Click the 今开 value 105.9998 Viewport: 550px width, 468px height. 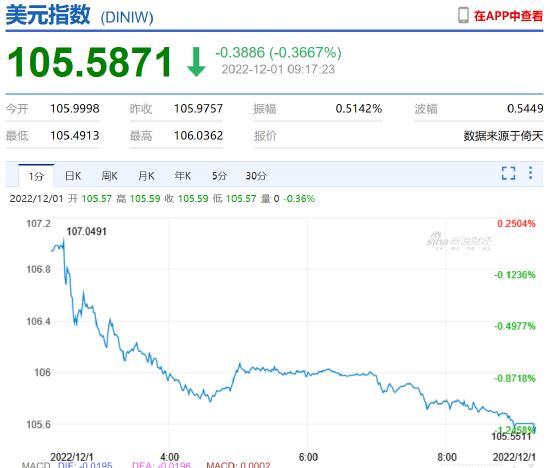75,108
